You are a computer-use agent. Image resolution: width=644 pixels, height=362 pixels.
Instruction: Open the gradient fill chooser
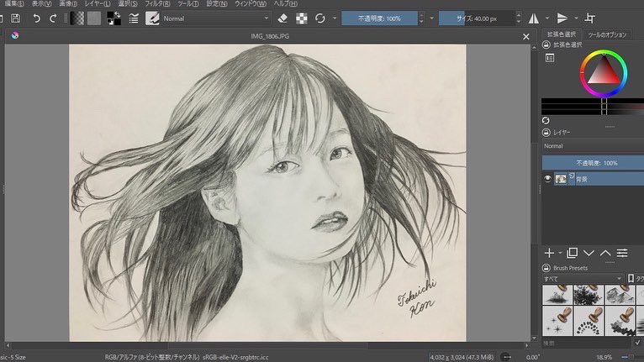77,18
